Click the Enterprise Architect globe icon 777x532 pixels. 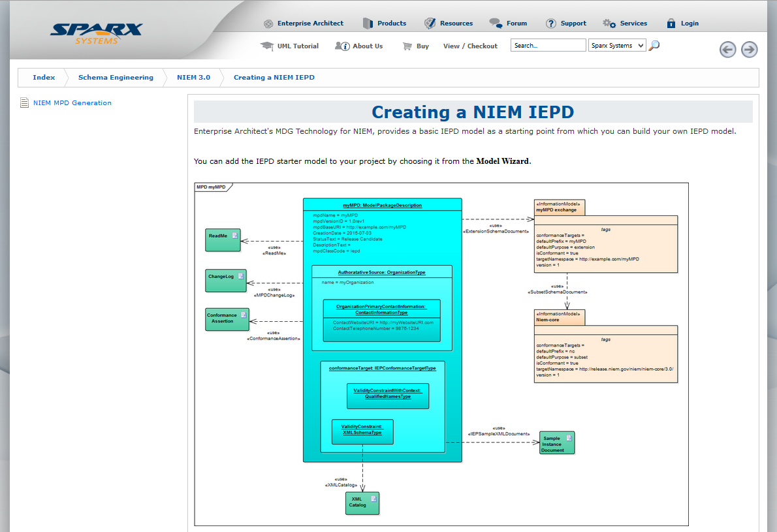point(268,23)
